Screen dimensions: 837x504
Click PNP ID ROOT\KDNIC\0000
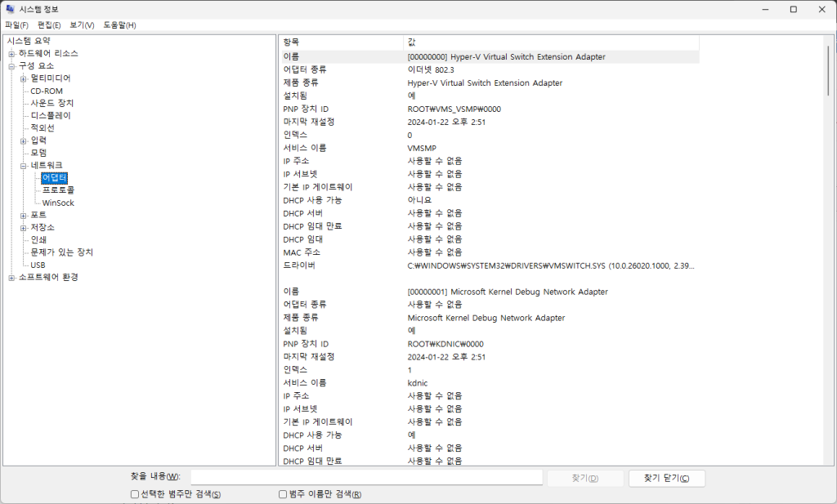pyautogui.click(x=445, y=344)
